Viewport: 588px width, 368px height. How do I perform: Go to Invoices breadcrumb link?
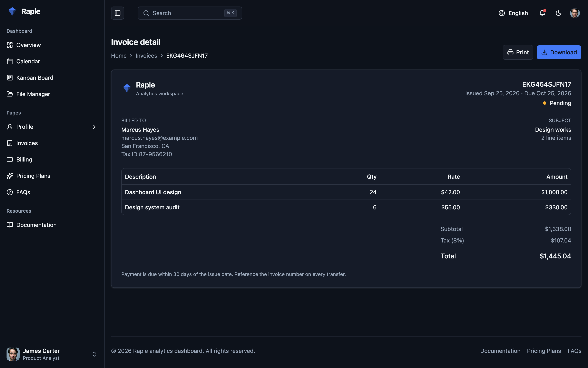coord(146,56)
